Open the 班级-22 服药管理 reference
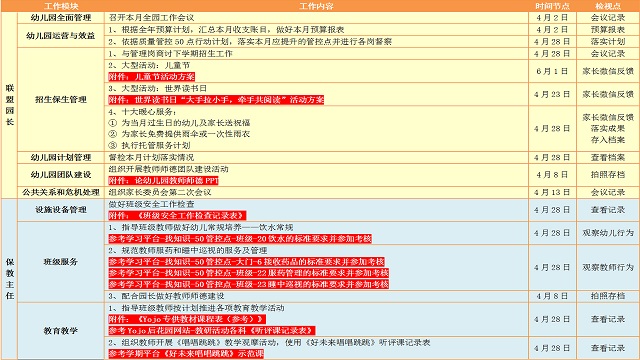The height and width of the screenshot is (360, 640). (249, 273)
